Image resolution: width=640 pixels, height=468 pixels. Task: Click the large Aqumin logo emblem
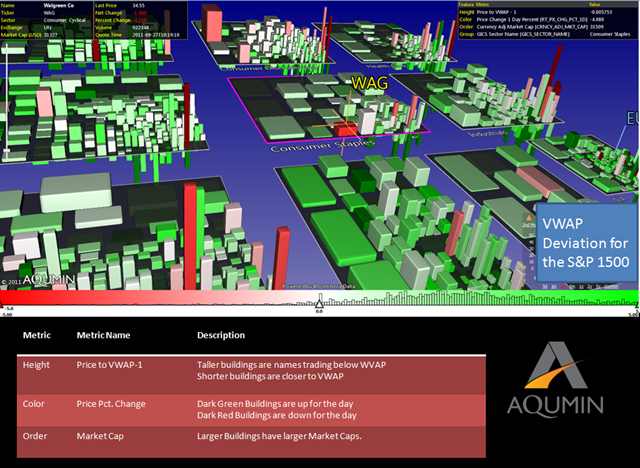[556, 365]
